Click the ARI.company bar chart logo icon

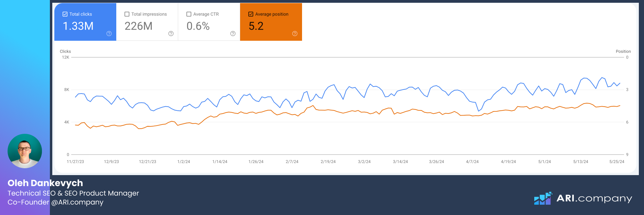(543, 198)
